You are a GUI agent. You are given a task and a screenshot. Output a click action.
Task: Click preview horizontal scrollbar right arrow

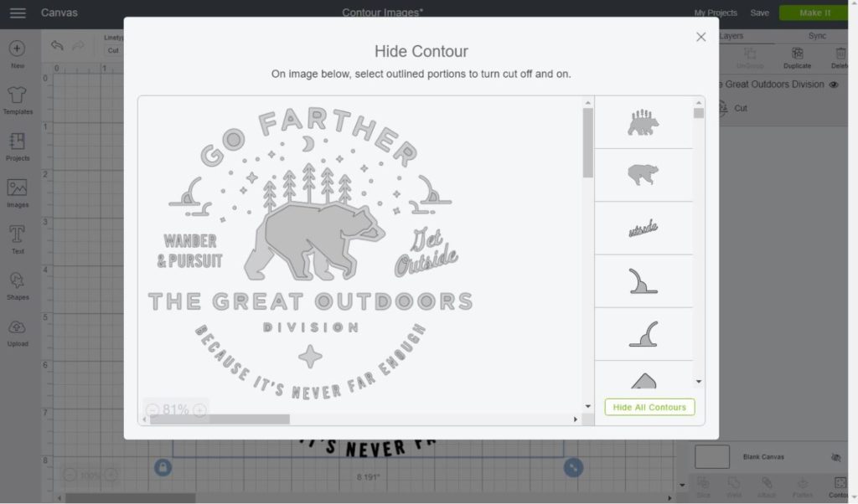pyautogui.click(x=575, y=419)
